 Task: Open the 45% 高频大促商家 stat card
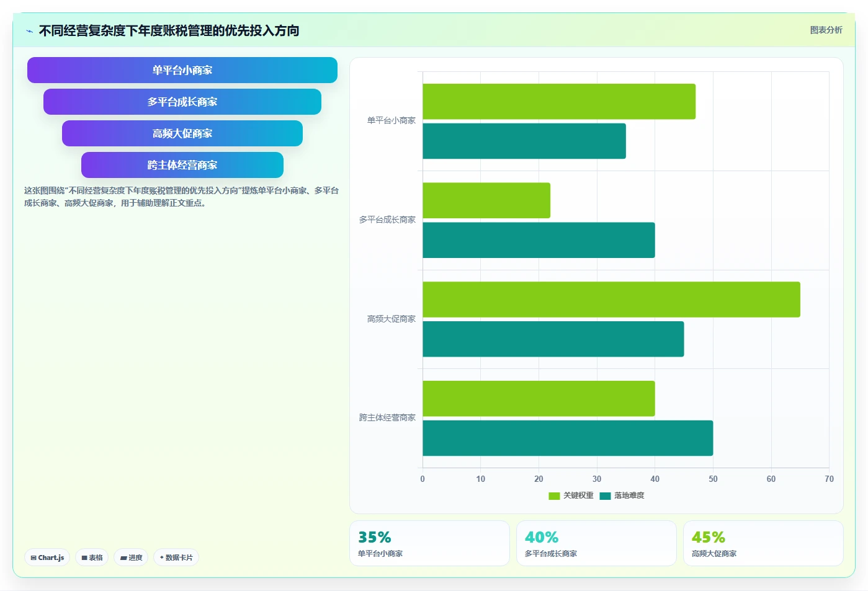coord(763,543)
